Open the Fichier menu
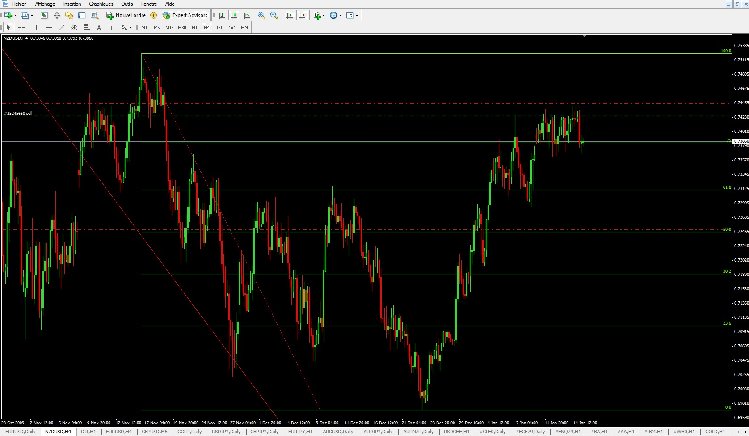Screen dimensions: 749x436 (19, 4)
